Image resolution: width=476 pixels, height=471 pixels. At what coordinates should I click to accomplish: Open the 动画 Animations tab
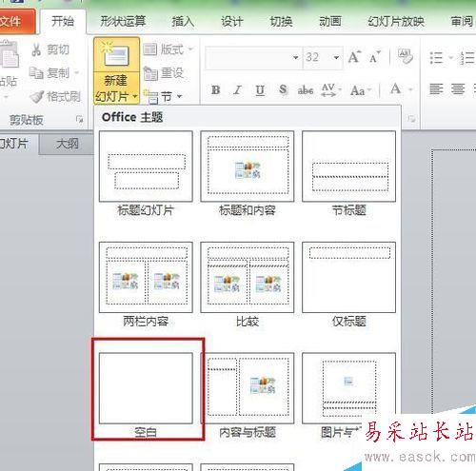[330, 21]
